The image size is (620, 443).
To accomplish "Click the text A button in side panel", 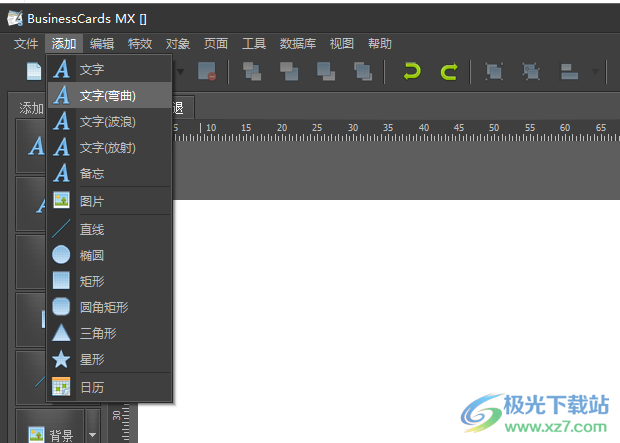I will (x=31, y=146).
